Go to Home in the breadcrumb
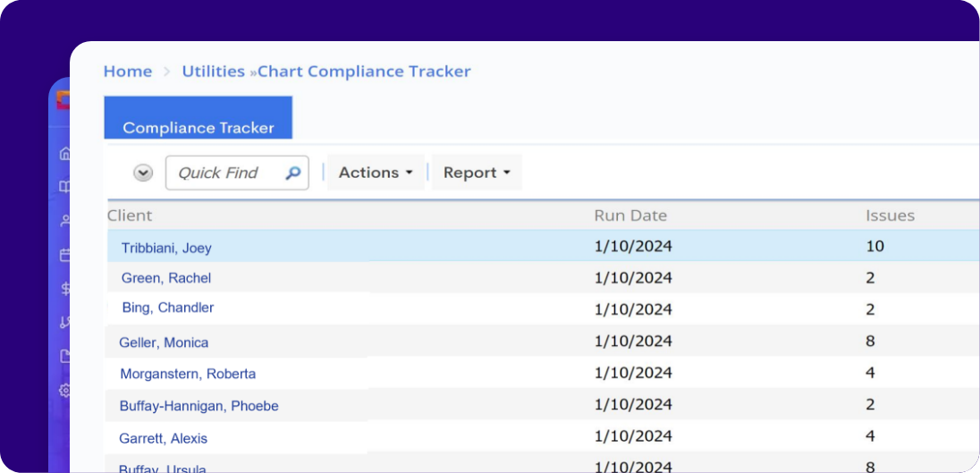980x473 pixels. [128, 72]
